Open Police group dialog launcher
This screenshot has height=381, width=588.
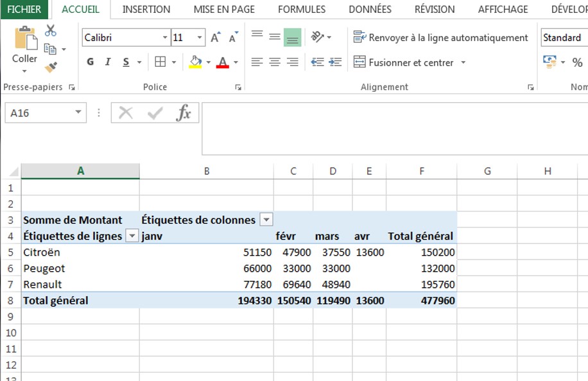pyautogui.click(x=238, y=87)
